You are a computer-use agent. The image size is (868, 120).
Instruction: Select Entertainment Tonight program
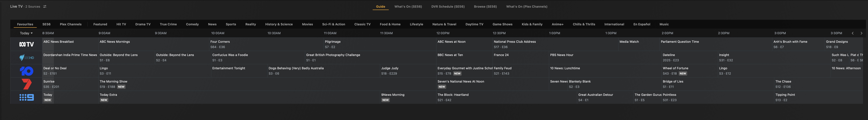click(x=239, y=71)
